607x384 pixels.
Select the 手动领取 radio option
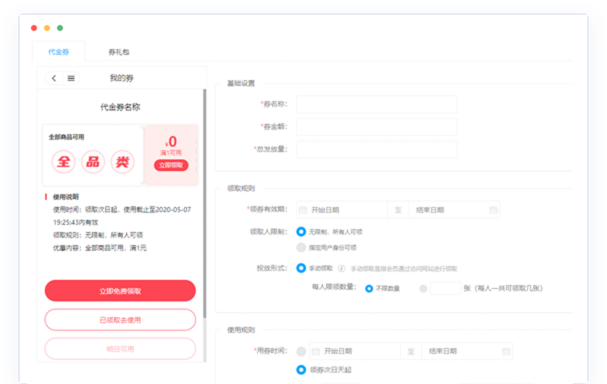[x=301, y=268]
